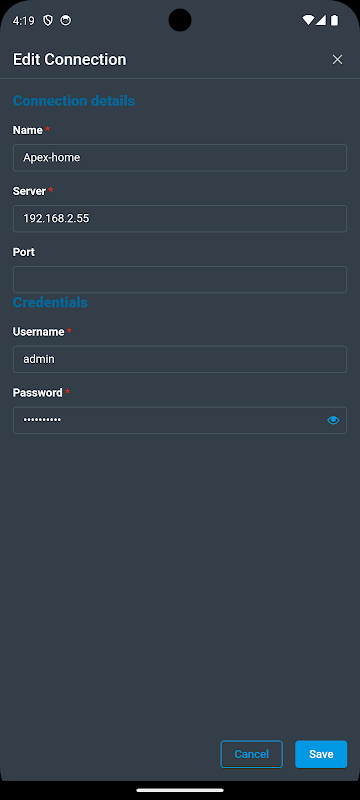Tap the battery icon

[335, 20]
